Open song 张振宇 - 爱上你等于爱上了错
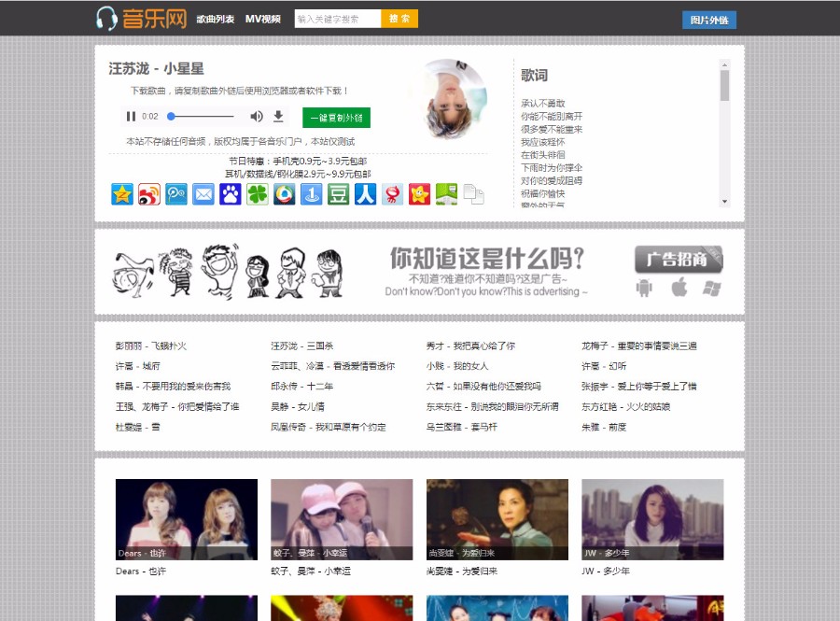This screenshot has width=840, height=621. pyautogui.click(x=639, y=387)
